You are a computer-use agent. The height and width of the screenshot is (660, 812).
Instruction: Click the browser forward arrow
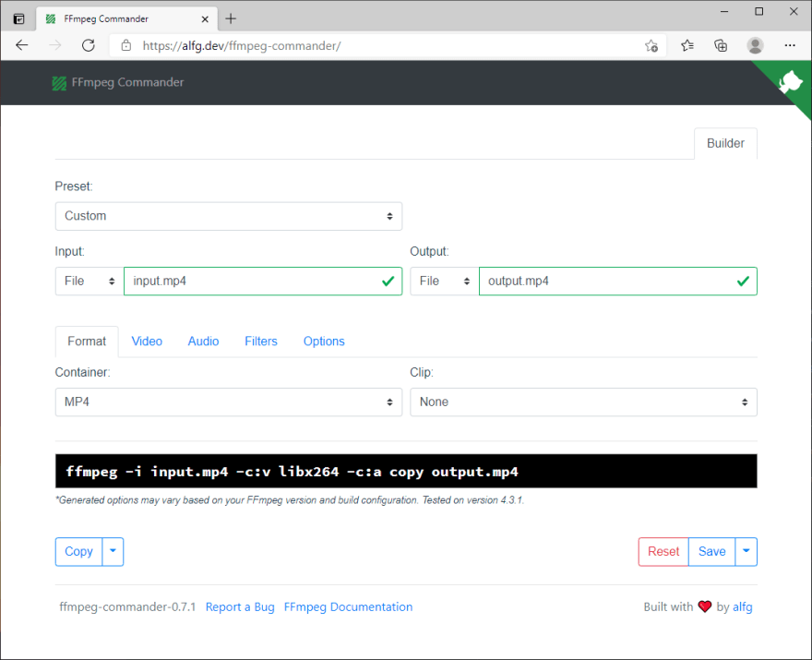pyautogui.click(x=54, y=45)
